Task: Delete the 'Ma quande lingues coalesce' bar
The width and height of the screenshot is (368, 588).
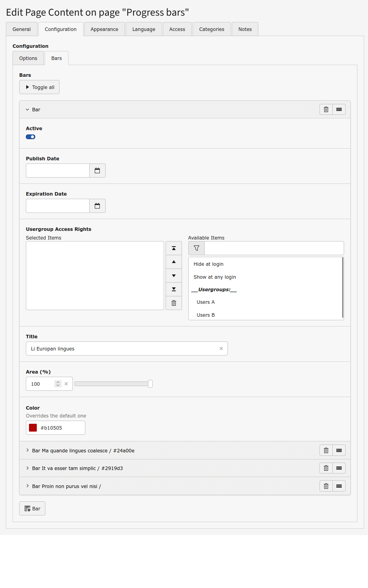Action: point(326,450)
